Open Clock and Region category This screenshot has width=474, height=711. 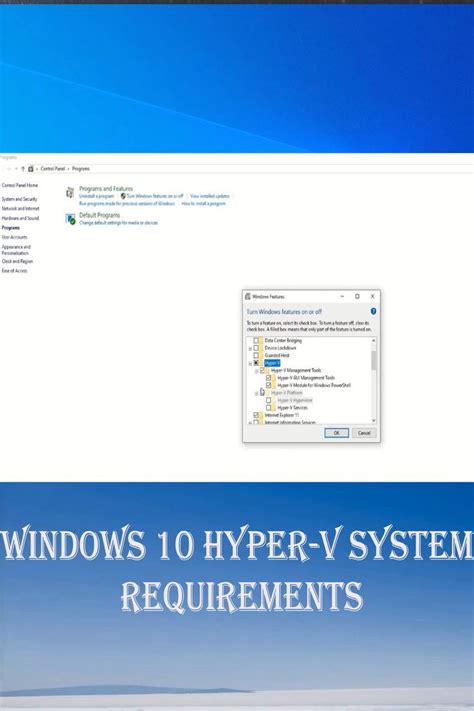pos(17,261)
